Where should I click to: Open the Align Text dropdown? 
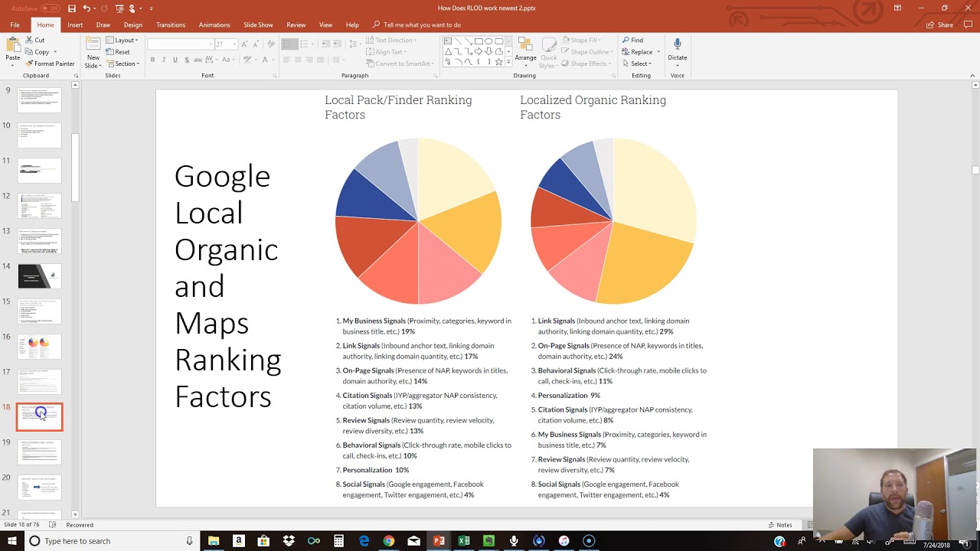tap(385, 52)
